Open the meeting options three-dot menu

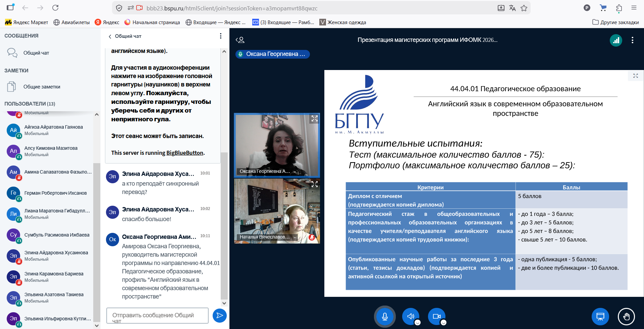click(632, 40)
